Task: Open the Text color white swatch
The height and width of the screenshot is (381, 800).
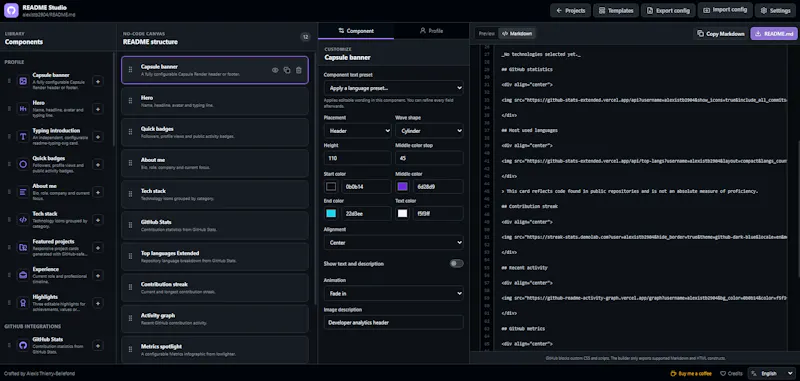Action: pyautogui.click(x=403, y=213)
